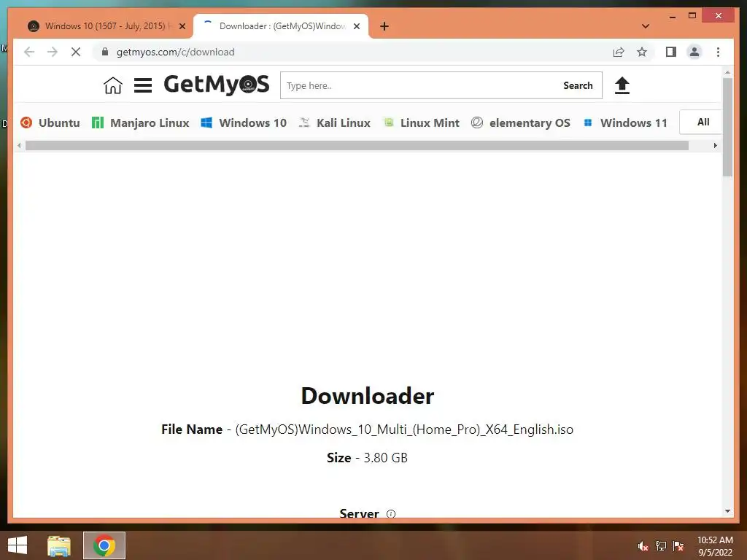Open the Chrome profile menu
This screenshot has height=560, width=747.
694,52
